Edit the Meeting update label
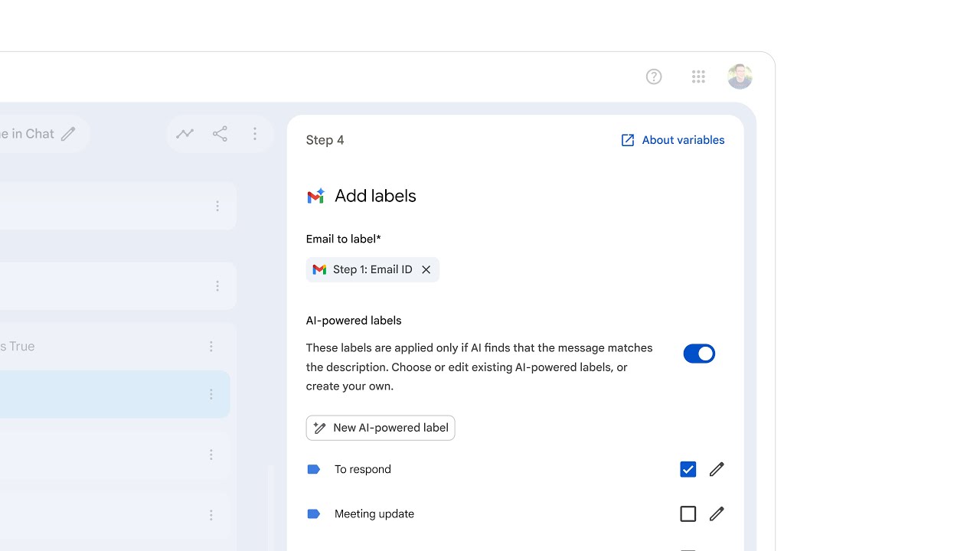The width and height of the screenshot is (980, 551). coord(717,514)
